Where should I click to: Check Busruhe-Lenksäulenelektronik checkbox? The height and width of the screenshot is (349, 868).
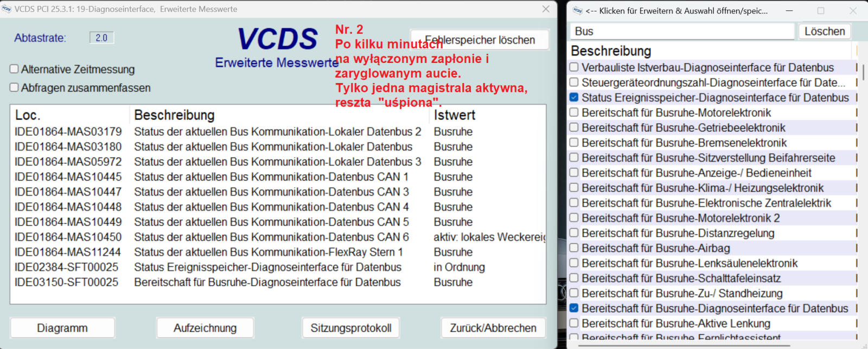pyautogui.click(x=574, y=263)
